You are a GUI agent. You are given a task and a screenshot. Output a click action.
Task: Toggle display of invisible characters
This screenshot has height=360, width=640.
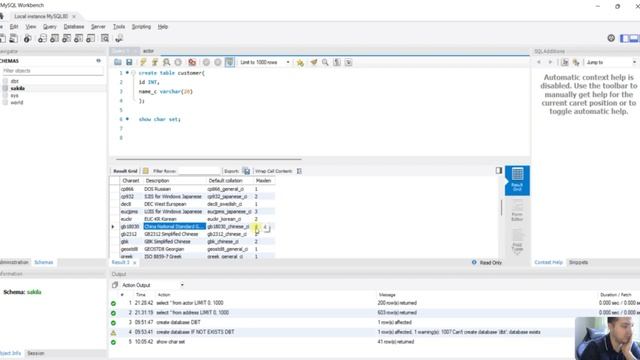click(x=337, y=62)
